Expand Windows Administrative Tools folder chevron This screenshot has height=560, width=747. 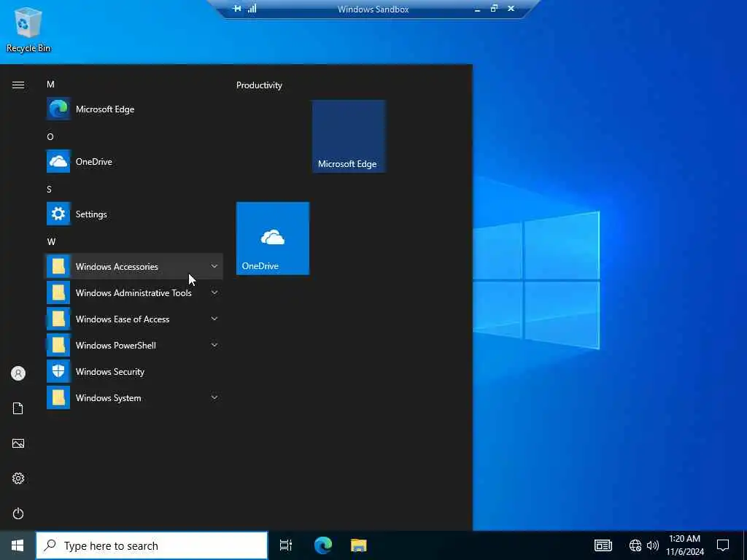(x=214, y=292)
